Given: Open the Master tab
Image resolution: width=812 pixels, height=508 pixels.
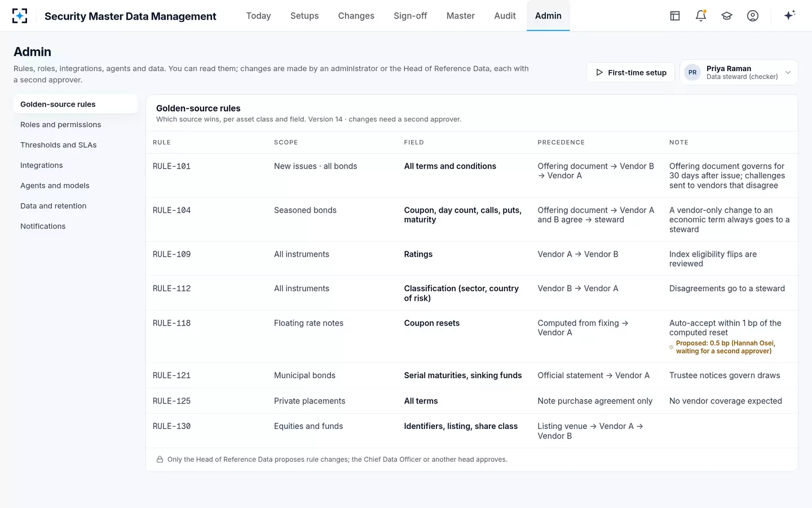Looking at the screenshot, I should click(461, 16).
